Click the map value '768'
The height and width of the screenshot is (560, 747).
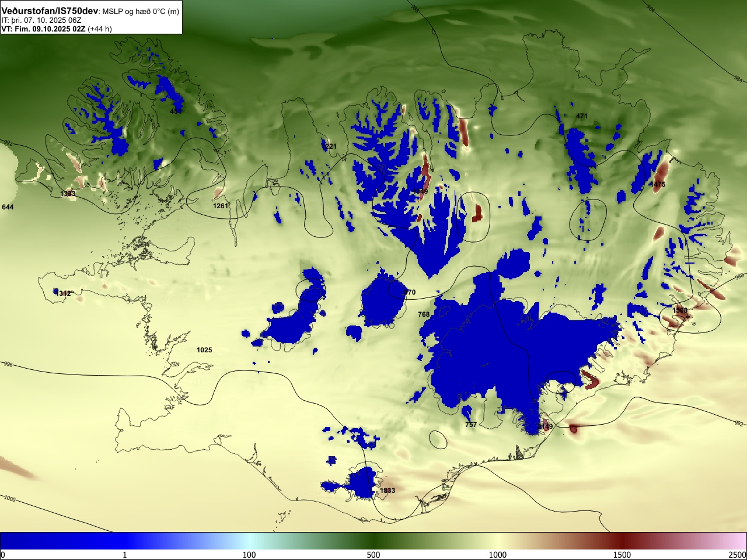pyautogui.click(x=424, y=314)
